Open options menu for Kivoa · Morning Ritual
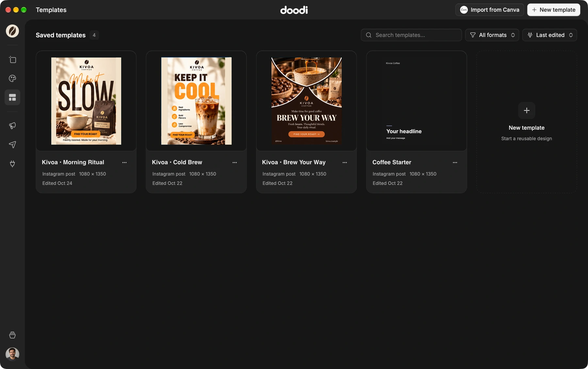 (x=124, y=162)
